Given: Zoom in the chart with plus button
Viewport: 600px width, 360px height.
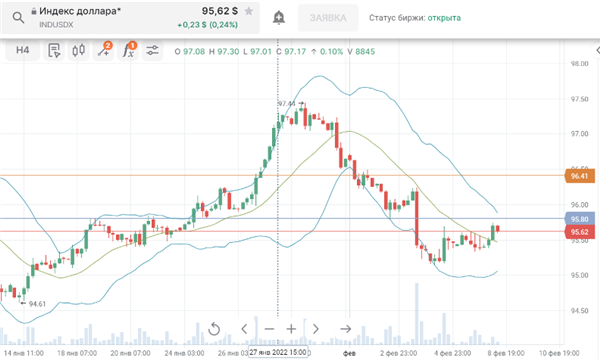Looking at the screenshot, I should point(291,329).
